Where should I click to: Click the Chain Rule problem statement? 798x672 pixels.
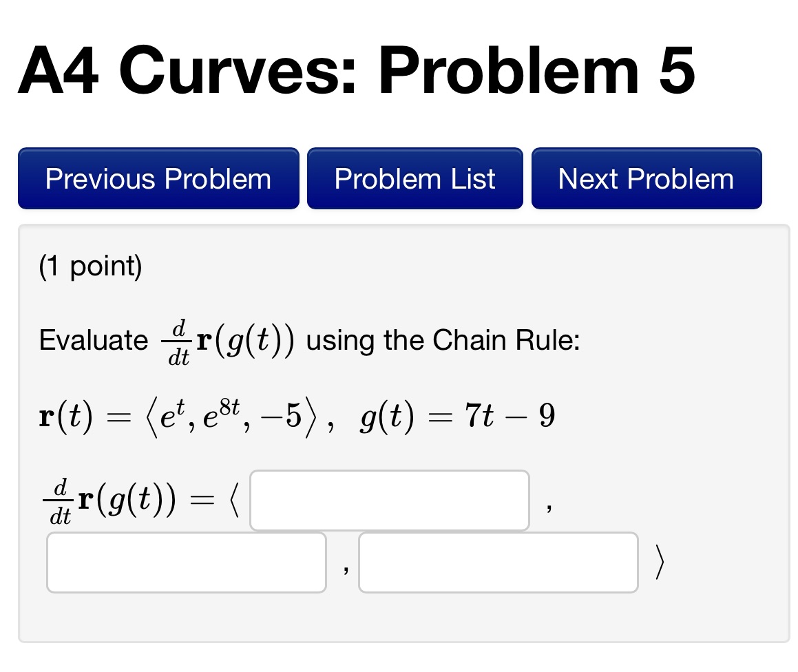point(308,339)
